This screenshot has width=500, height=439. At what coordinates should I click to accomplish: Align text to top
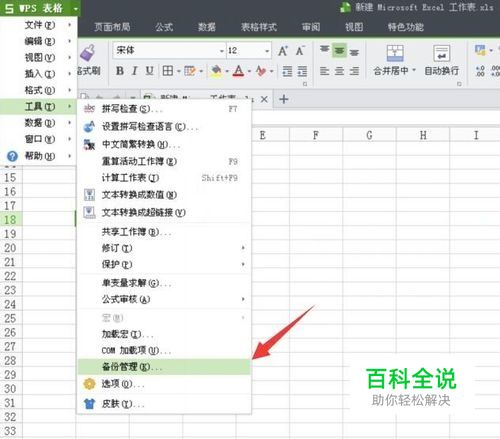[x=324, y=50]
